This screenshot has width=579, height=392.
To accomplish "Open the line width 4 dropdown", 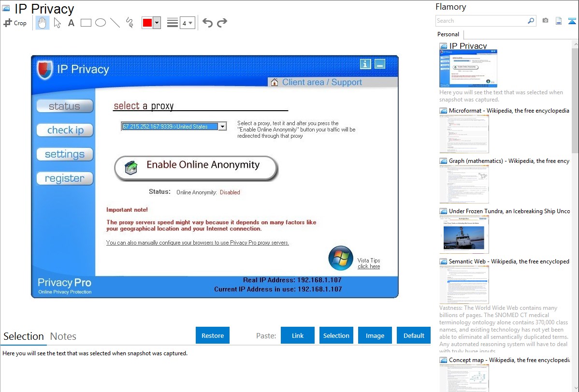I will (x=187, y=23).
